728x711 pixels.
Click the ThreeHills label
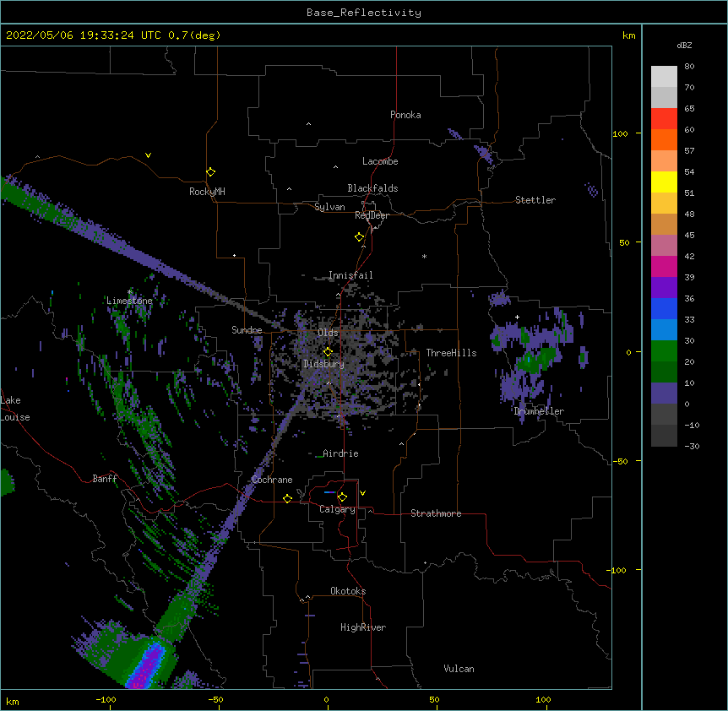point(451,353)
